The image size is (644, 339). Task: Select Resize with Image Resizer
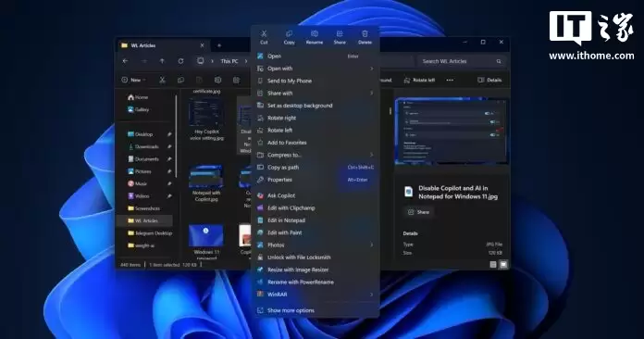click(x=315, y=270)
